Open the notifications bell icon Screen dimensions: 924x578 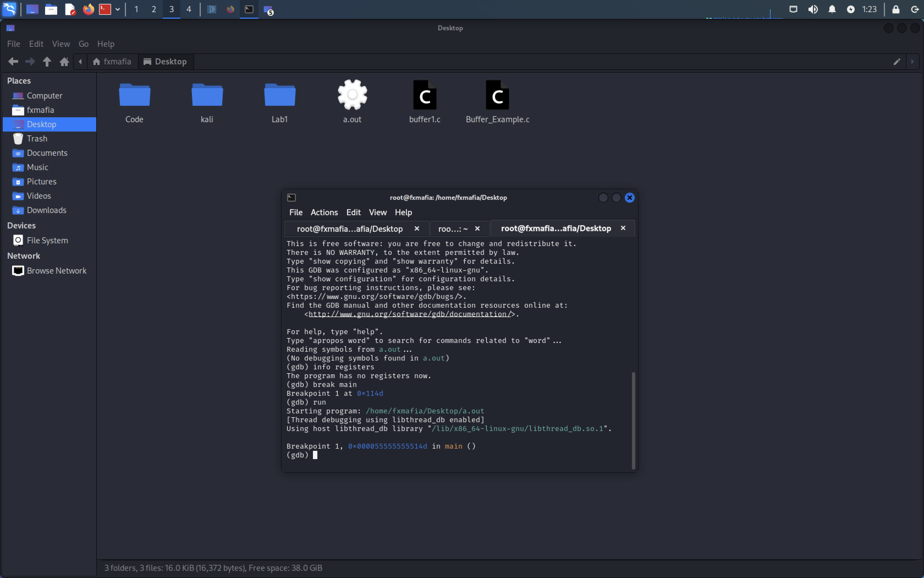(x=832, y=9)
